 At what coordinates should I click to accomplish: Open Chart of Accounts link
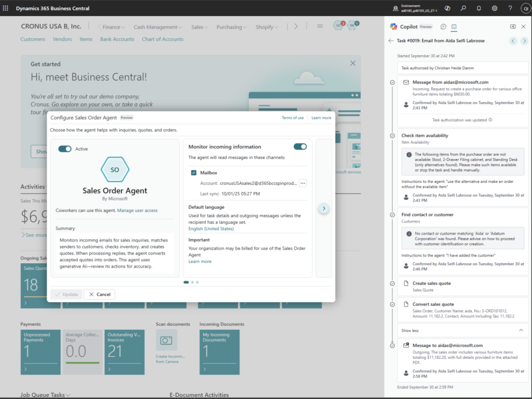coord(163,39)
